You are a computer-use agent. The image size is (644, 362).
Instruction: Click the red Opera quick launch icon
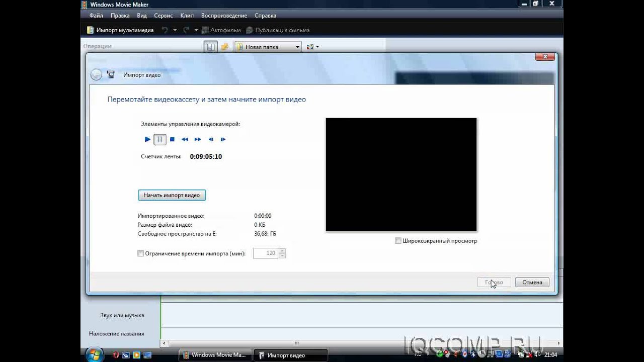click(116, 355)
